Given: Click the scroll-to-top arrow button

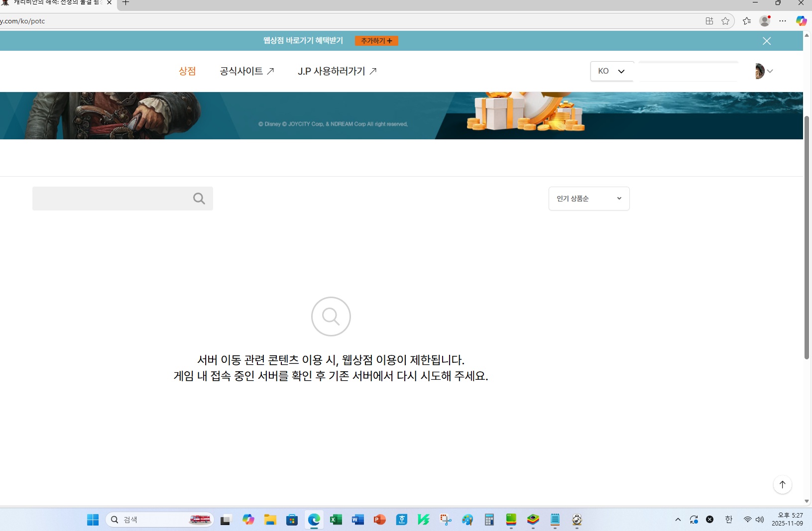Looking at the screenshot, I should click(x=782, y=485).
